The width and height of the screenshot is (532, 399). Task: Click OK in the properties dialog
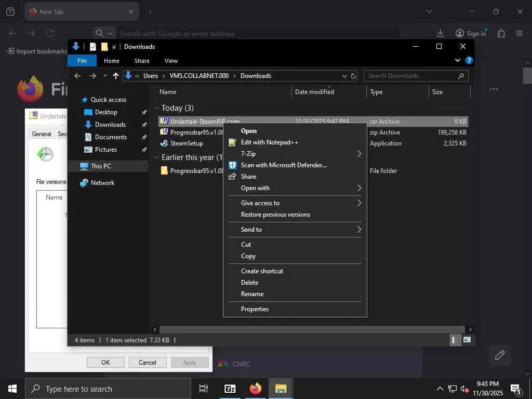click(x=105, y=362)
